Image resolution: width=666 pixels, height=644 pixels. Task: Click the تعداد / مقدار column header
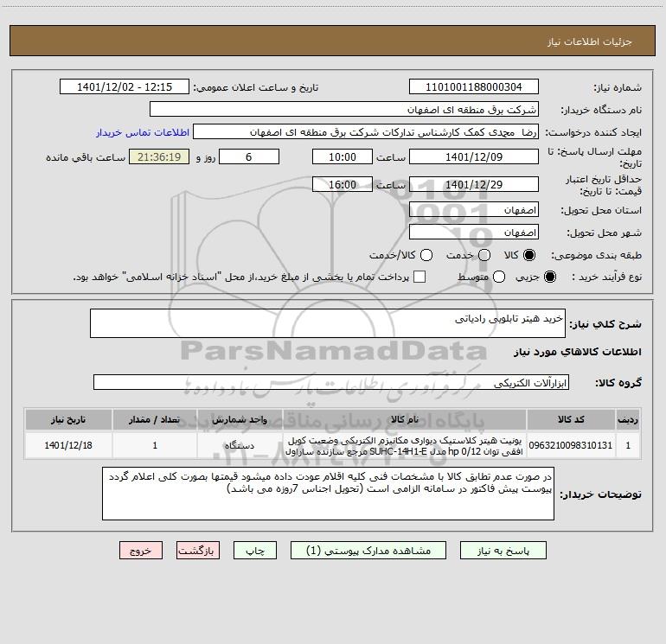coord(155,419)
